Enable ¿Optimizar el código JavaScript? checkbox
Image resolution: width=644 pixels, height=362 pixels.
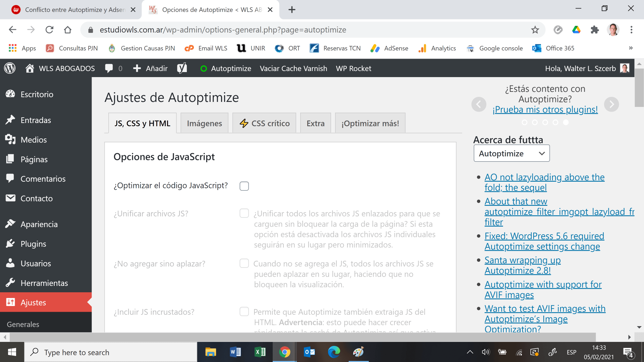[244, 186]
